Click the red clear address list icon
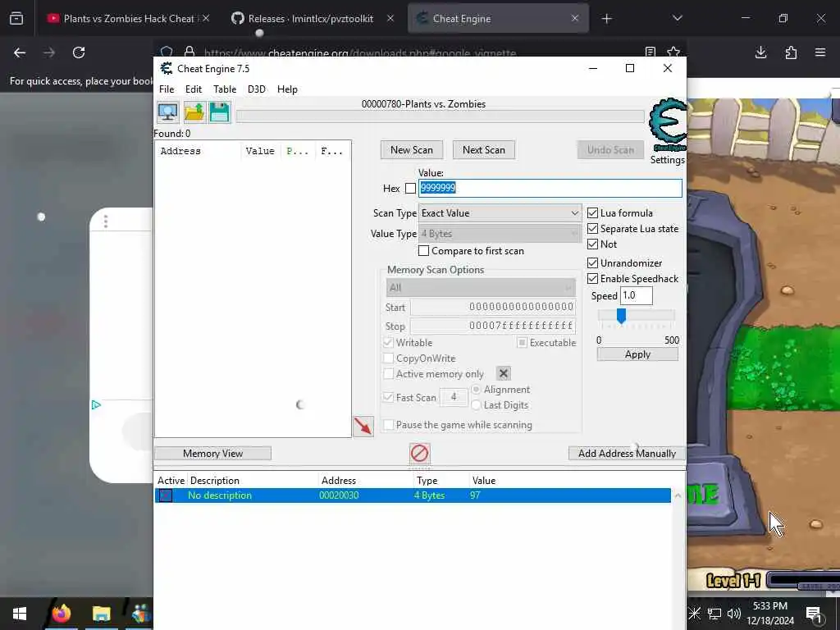Screen dimensions: 840x630 419,453
